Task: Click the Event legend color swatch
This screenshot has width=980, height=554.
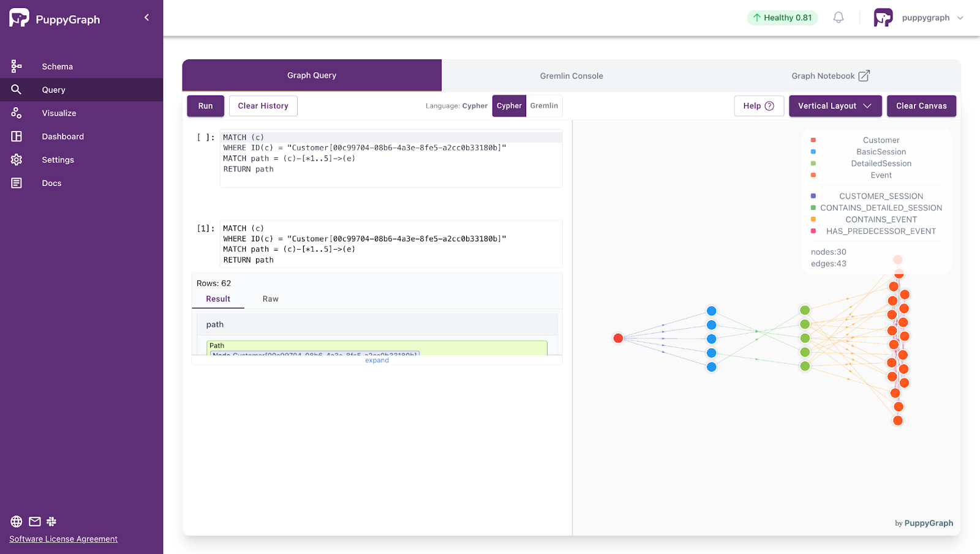Action: [813, 175]
